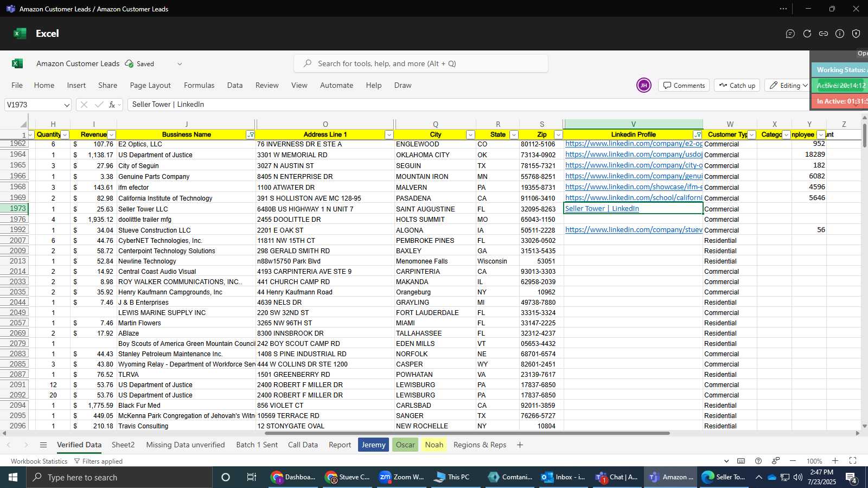Click the shield privacy icon in header
This screenshot has width=868, height=488.
point(856,34)
